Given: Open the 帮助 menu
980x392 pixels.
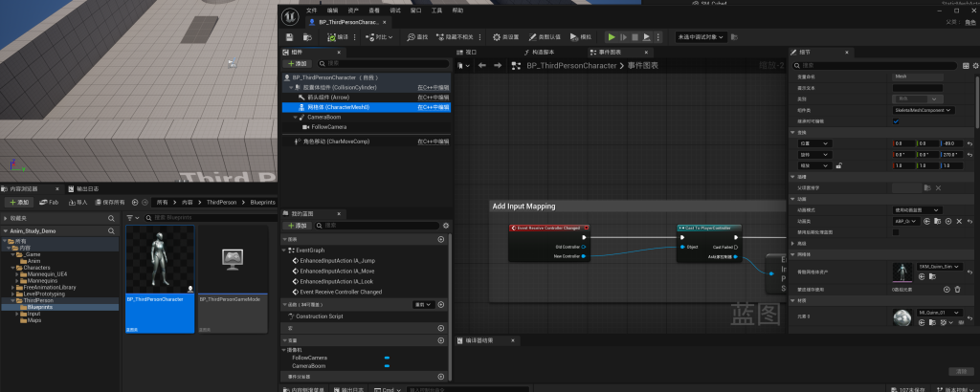Looking at the screenshot, I should click(x=458, y=11).
